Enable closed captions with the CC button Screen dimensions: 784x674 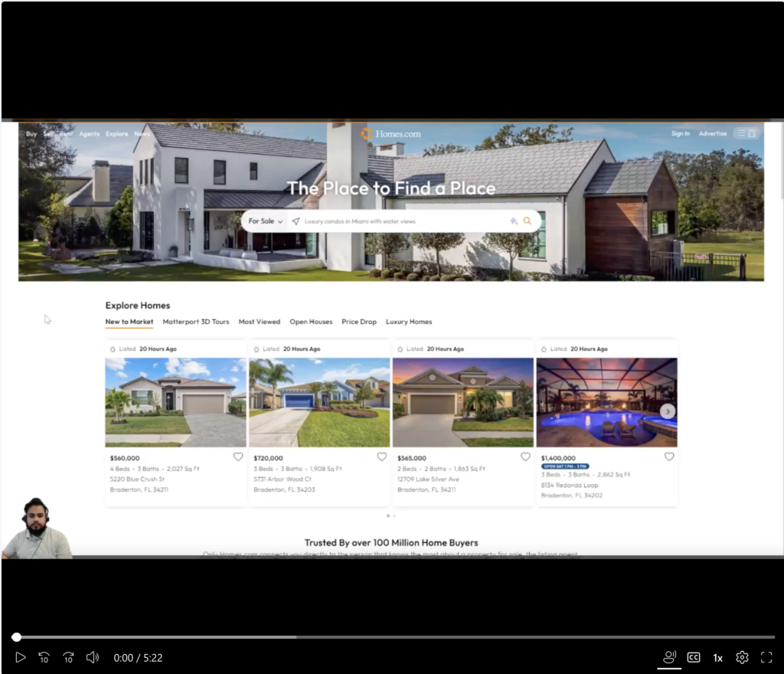(694, 657)
